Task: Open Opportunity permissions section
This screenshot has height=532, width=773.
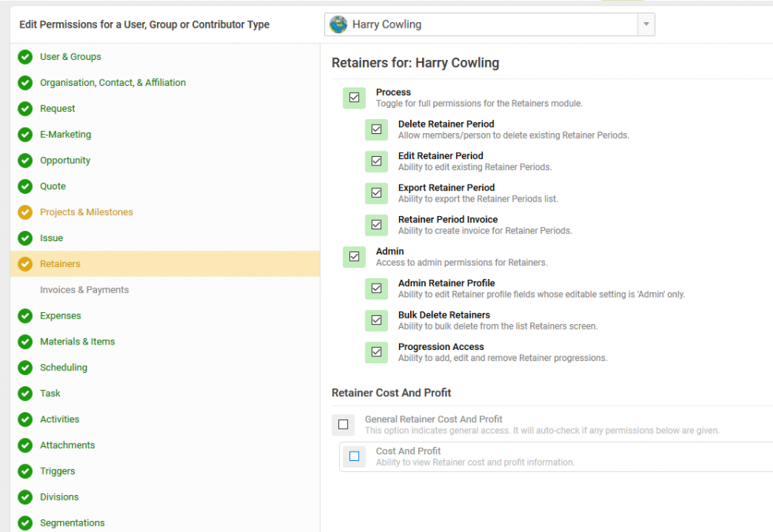Action: pos(65,161)
